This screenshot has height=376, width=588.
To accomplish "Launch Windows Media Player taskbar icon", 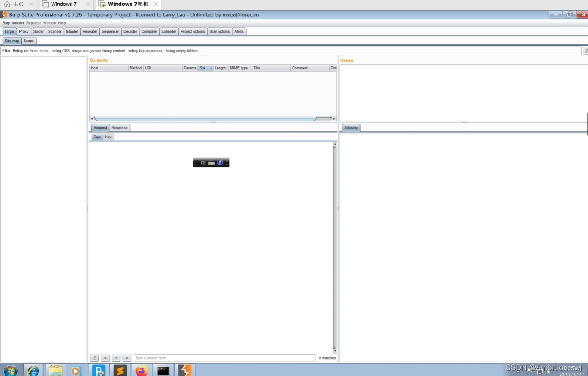I will 75,371.
